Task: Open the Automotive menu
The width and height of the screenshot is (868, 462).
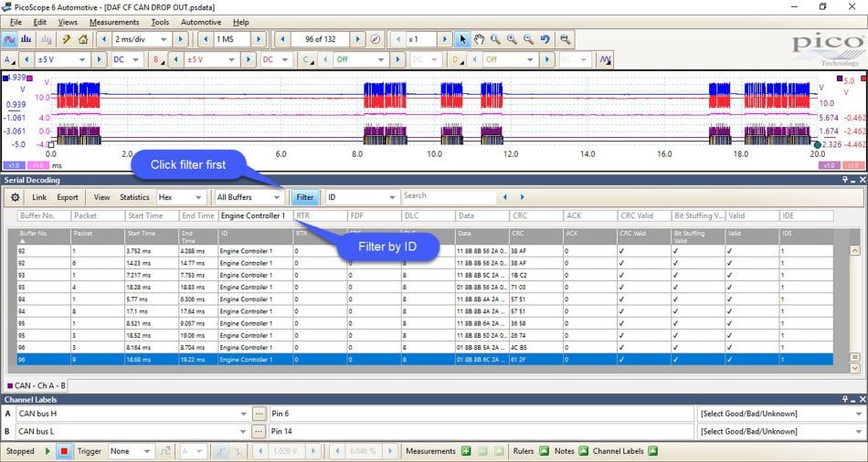Action: [x=201, y=22]
